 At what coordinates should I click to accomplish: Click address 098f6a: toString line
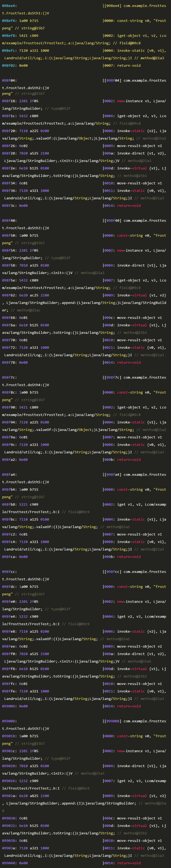pos(9,325)
